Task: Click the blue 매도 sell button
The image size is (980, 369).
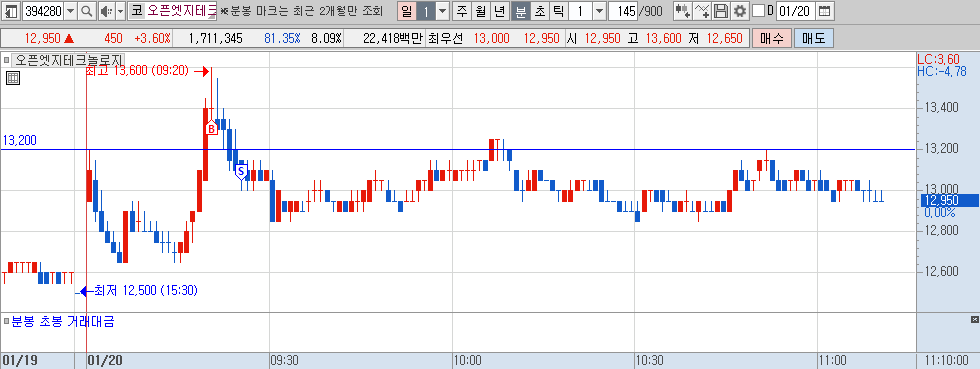Action: (x=814, y=38)
